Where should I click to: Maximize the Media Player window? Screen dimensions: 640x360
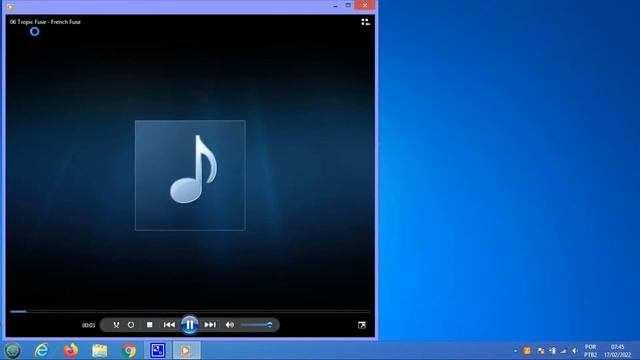(348, 6)
